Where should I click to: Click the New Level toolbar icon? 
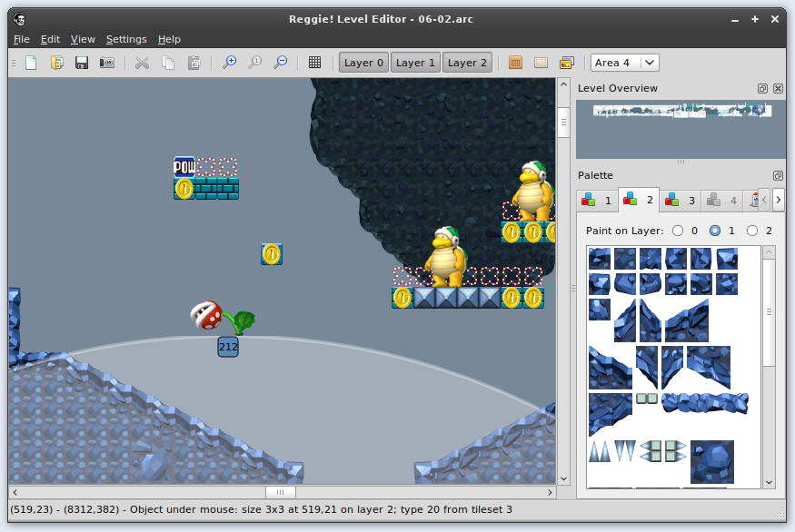(x=31, y=63)
